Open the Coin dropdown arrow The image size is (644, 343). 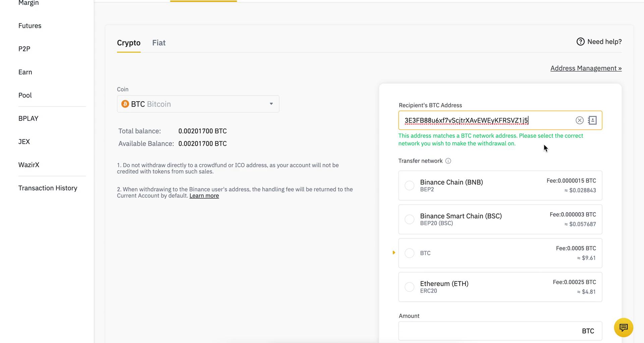271,104
